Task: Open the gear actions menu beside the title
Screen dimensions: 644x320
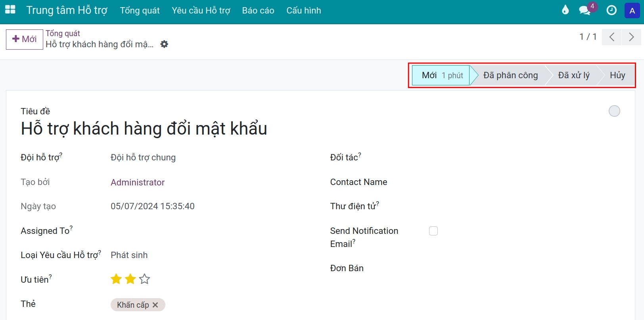Action: 164,44
